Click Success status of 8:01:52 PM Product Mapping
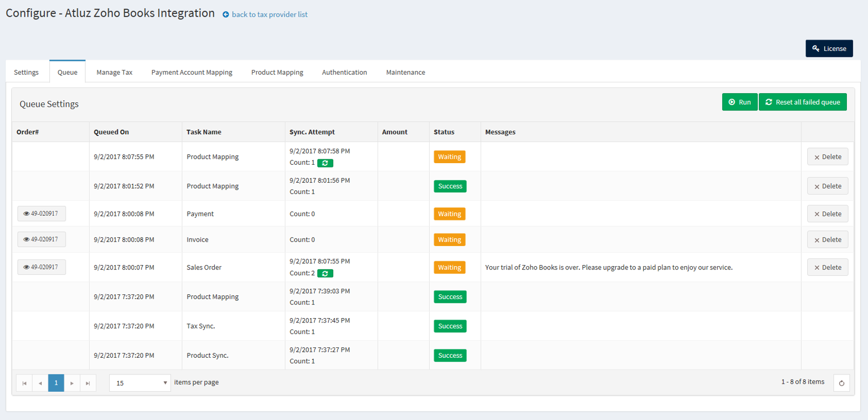 pos(450,186)
